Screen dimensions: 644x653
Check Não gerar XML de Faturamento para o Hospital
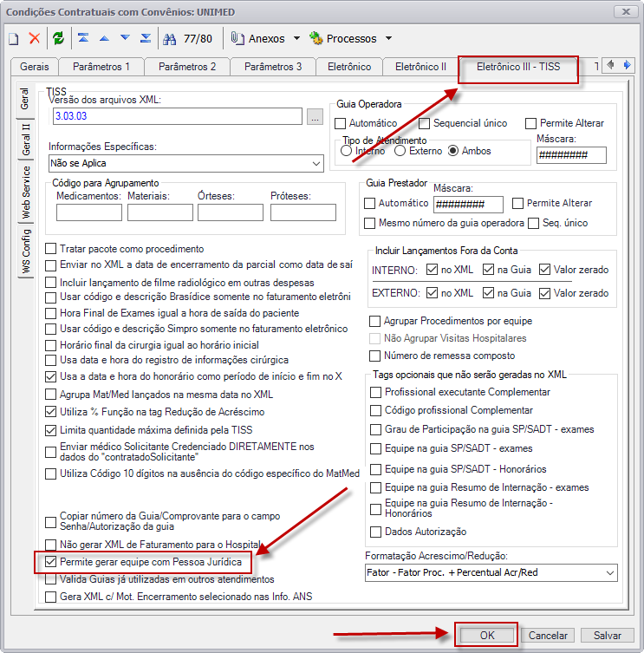tap(51, 545)
